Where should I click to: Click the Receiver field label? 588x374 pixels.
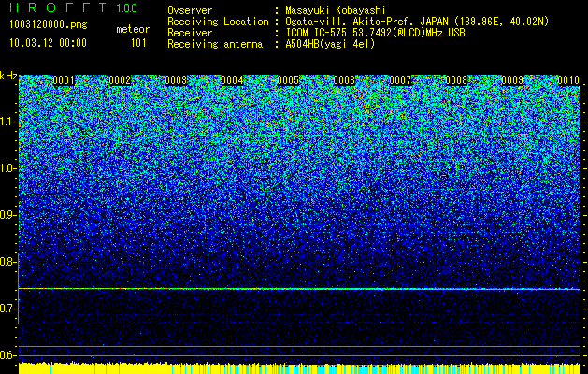pyautogui.click(x=190, y=33)
